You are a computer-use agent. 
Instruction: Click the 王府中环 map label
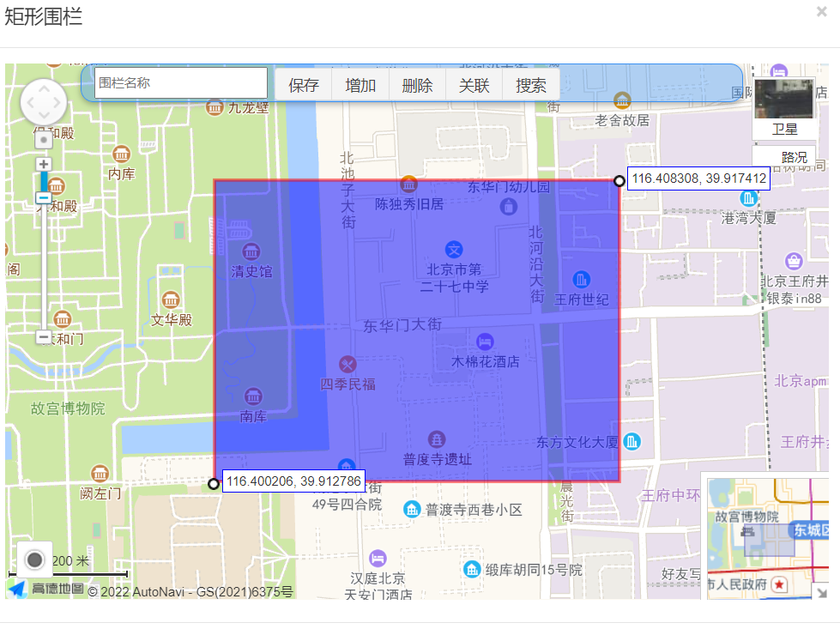(x=671, y=496)
